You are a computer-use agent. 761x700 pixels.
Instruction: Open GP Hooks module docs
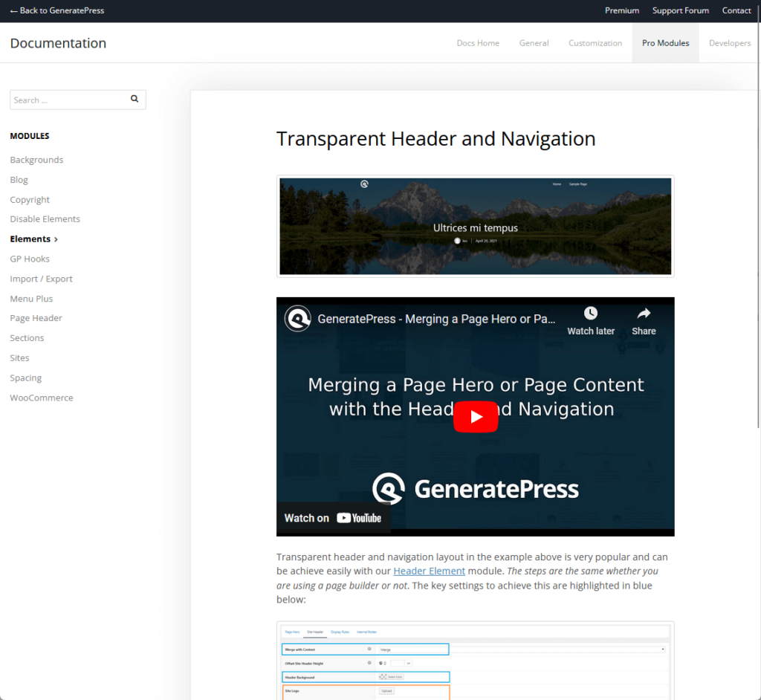[30, 259]
